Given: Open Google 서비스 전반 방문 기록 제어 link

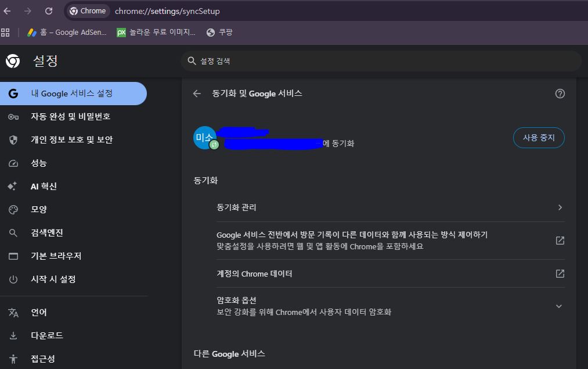Looking at the screenshot, I should pyautogui.click(x=391, y=241).
